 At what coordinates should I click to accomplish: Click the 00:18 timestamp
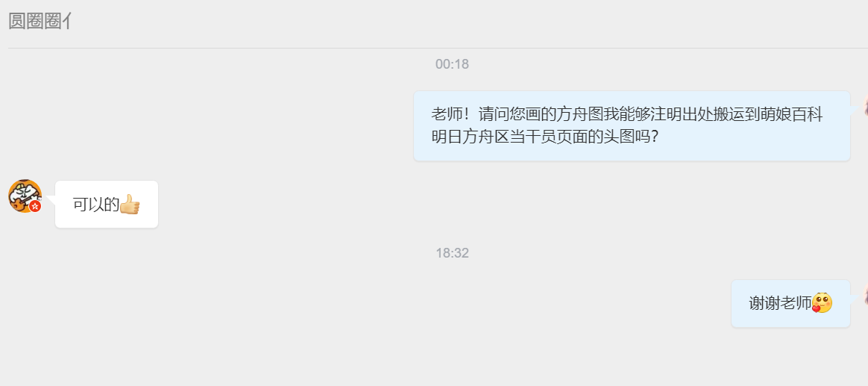coord(452,64)
